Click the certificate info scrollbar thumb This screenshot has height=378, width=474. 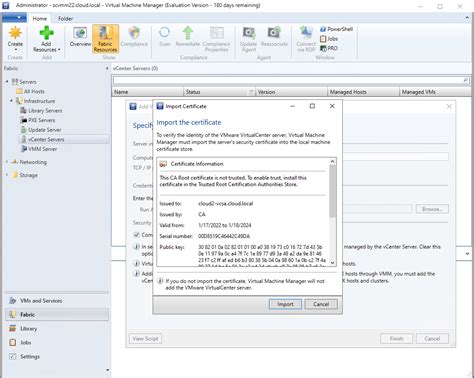pos(332,191)
